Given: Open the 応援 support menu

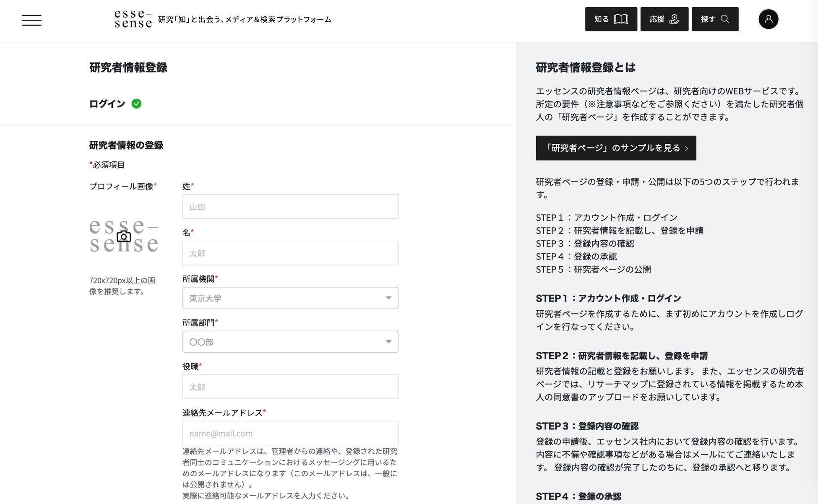Looking at the screenshot, I should [x=664, y=19].
